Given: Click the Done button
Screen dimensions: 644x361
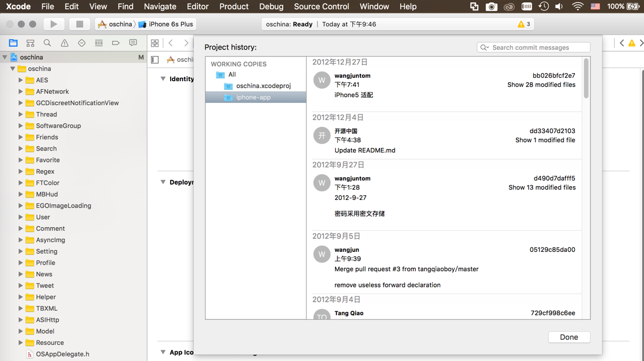Looking at the screenshot, I should tap(569, 337).
